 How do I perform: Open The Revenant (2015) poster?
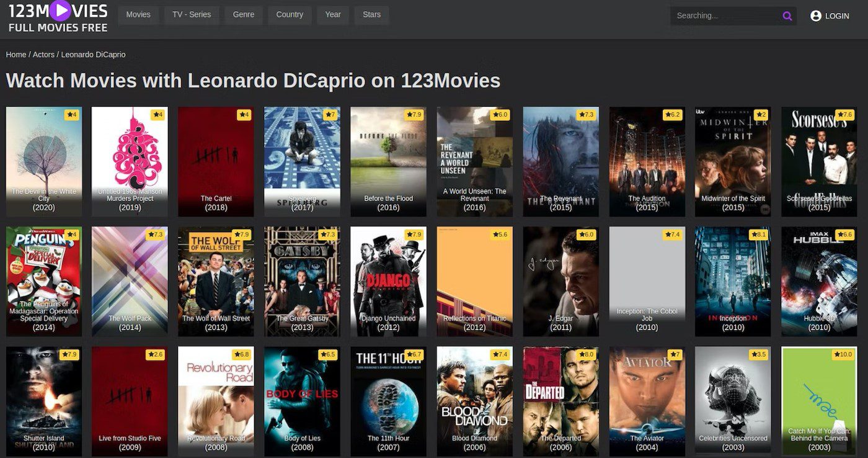tap(561, 161)
